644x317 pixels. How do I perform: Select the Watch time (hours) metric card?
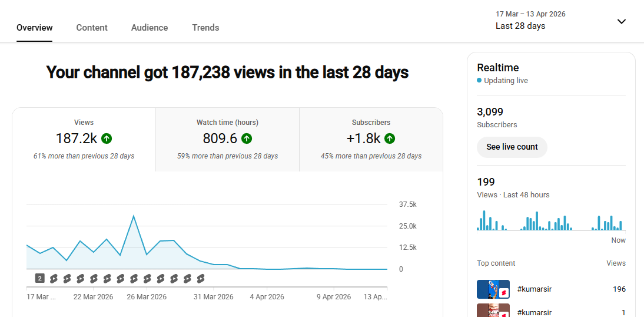point(227,140)
